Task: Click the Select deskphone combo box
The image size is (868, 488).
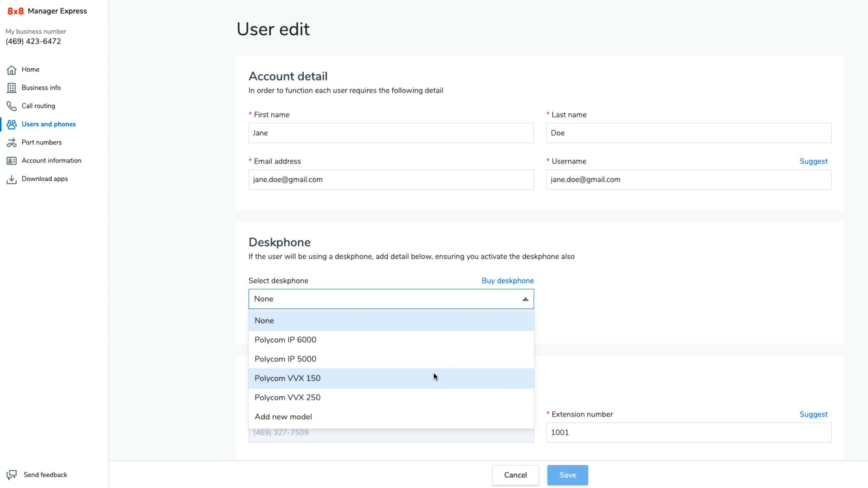Action: click(x=391, y=299)
